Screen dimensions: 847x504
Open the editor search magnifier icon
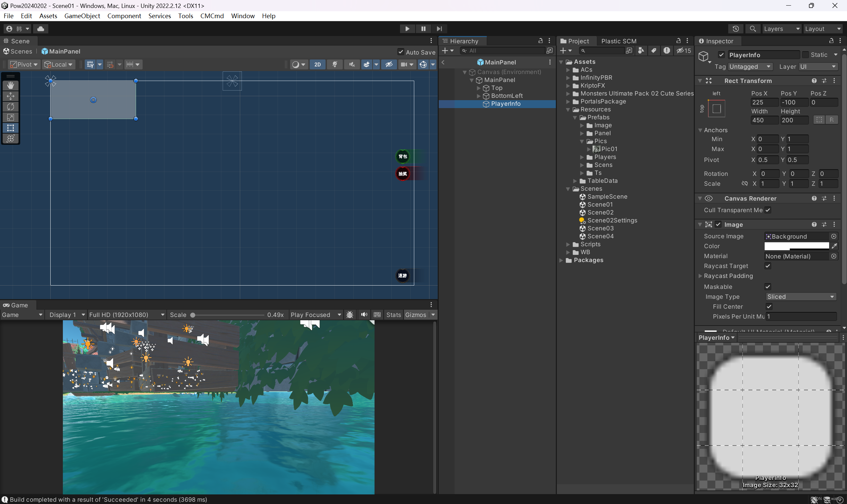(x=752, y=28)
